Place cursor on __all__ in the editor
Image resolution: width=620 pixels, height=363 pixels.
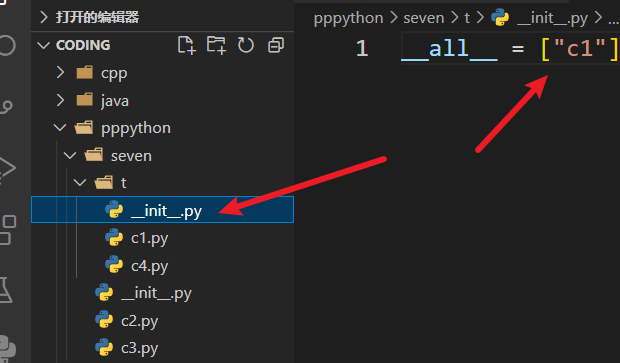(x=449, y=49)
